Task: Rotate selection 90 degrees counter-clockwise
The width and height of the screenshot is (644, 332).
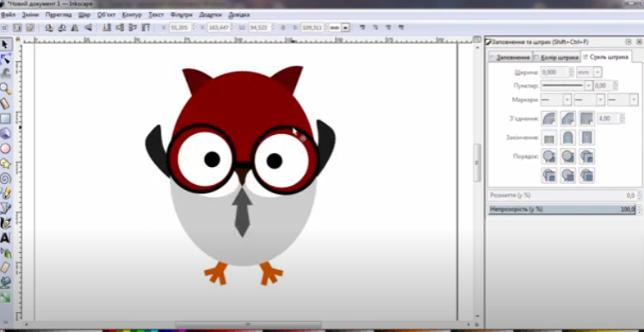Action: 49,28
